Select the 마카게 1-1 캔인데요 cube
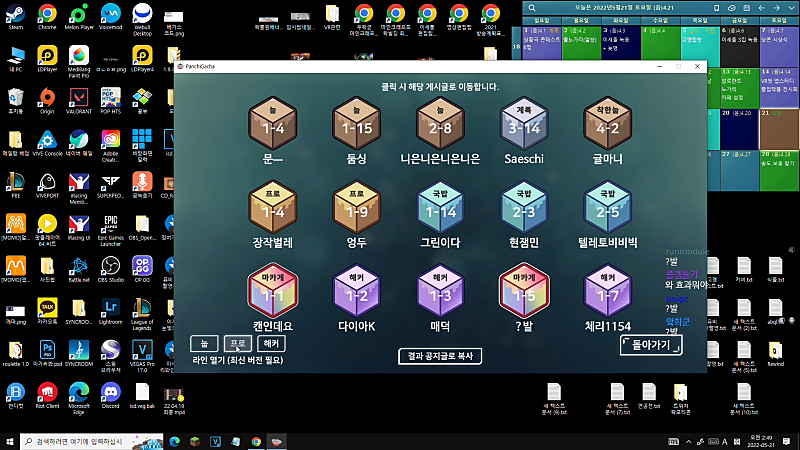800x450 pixels. [x=273, y=291]
